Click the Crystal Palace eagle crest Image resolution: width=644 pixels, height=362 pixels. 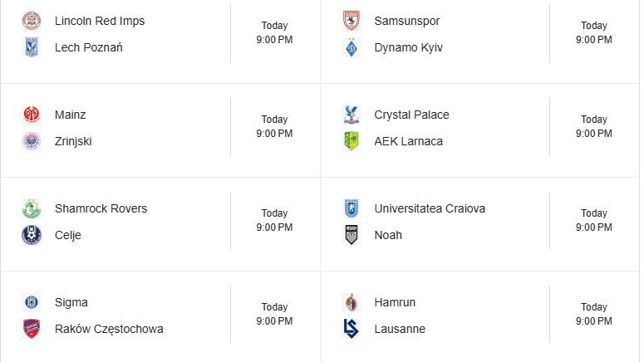click(351, 115)
